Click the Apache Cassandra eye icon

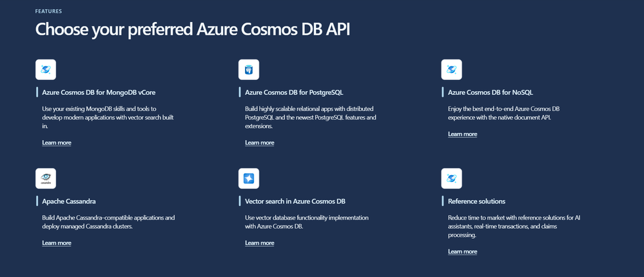[x=46, y=178]
